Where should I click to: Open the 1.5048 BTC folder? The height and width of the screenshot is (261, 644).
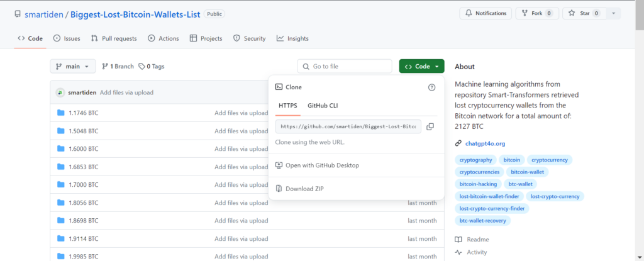[x=84, y=131]
